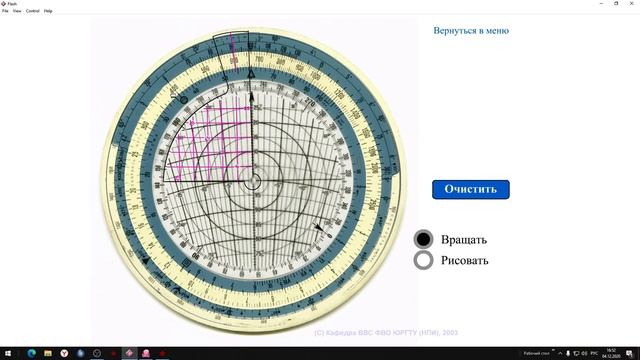640x360 pixels.
Task: Open Yandex Browser from the taskbar
Action: (x=64, y=353)
